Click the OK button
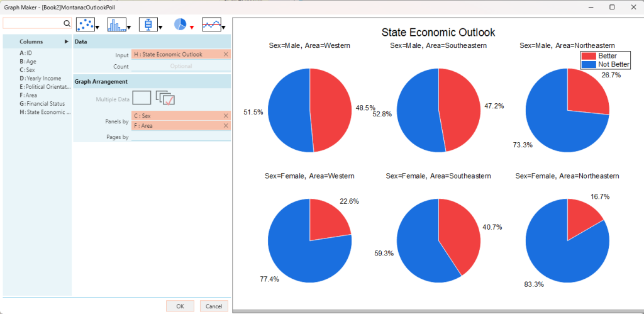This screenshot has height=314, width=644. pos(180,306)
